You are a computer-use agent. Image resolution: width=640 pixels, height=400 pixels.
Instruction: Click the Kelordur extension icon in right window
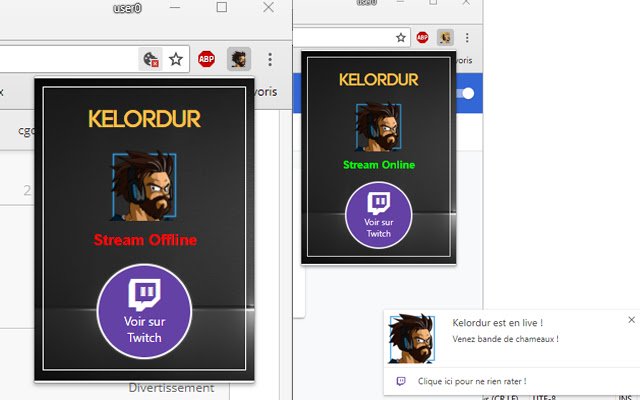[x=445, y=38]
